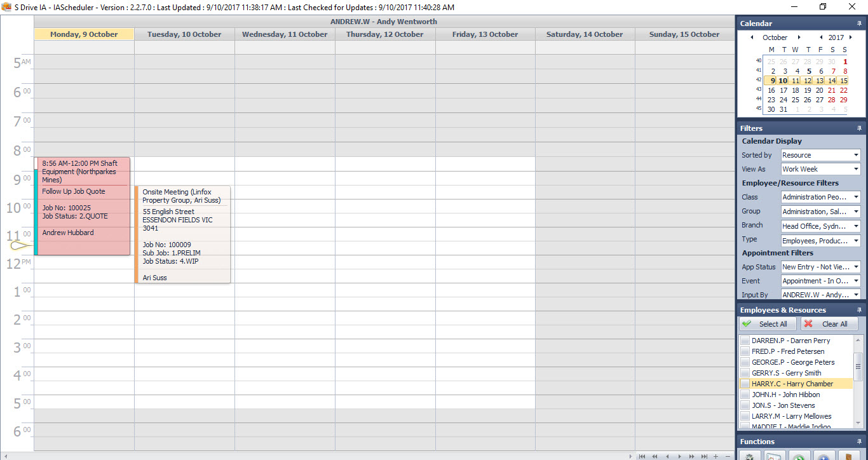Screen dimensions: 868x460
Task: Open the Sorted by Resource dropdown
Action: [856, 155]
